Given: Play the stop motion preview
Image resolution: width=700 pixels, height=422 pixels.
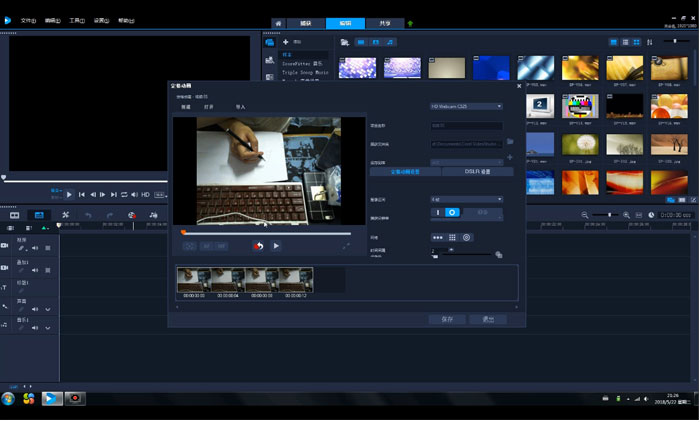Looking at the screenshot, I should click(x=277, y=246).
